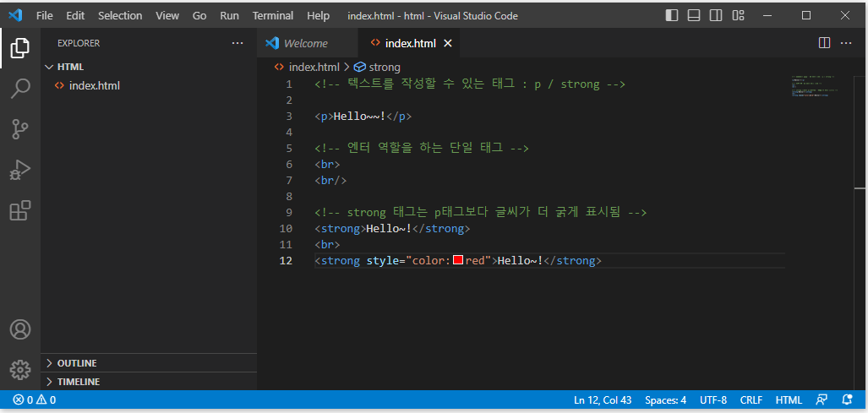The width and height of the screenshot is (868, 413).
Task: Click the code minimap preview
Action: 815,86
